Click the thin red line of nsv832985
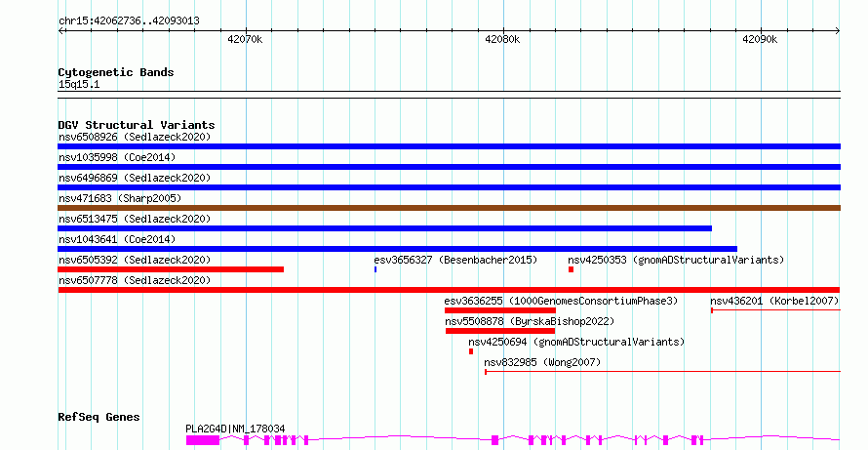The image size is (868, 450). point(662,372)
